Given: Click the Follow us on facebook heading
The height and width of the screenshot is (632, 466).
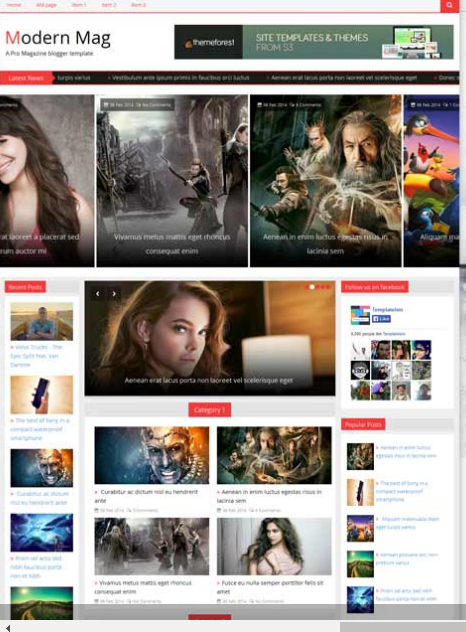Looking at the screenshot, I should (374, 287).
